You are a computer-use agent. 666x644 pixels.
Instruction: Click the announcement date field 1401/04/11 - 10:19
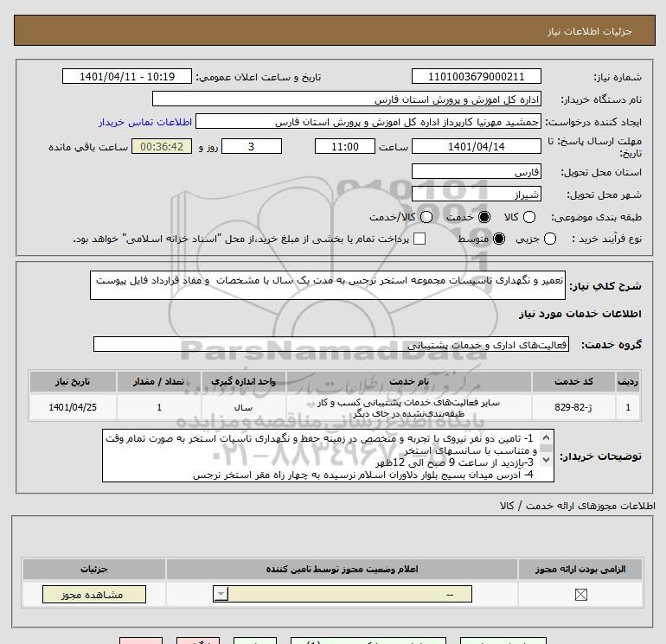[127, 77]
